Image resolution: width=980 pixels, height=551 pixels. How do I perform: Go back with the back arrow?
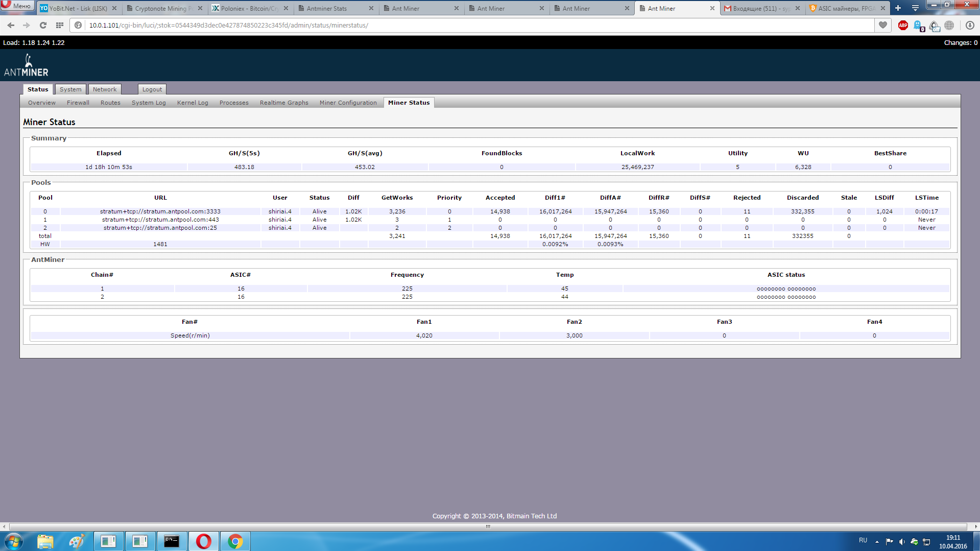[x=11, y=25]
